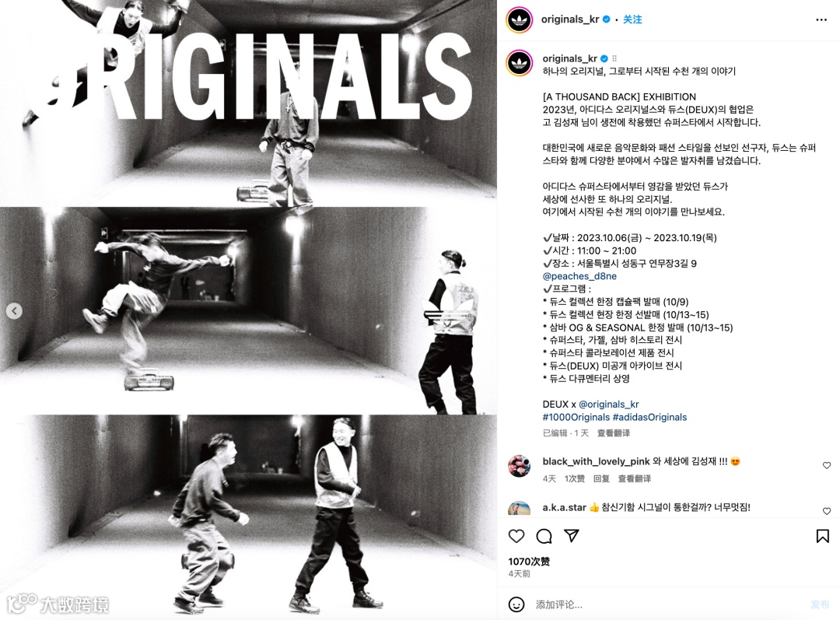Click the caption's adidas avatar icon
The width and height of the screenshot is (840, 620).
pos(520,63)
